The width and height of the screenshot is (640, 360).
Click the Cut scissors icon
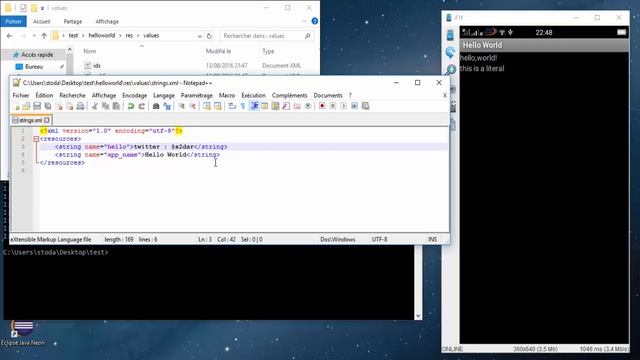(x=95, y=106)
